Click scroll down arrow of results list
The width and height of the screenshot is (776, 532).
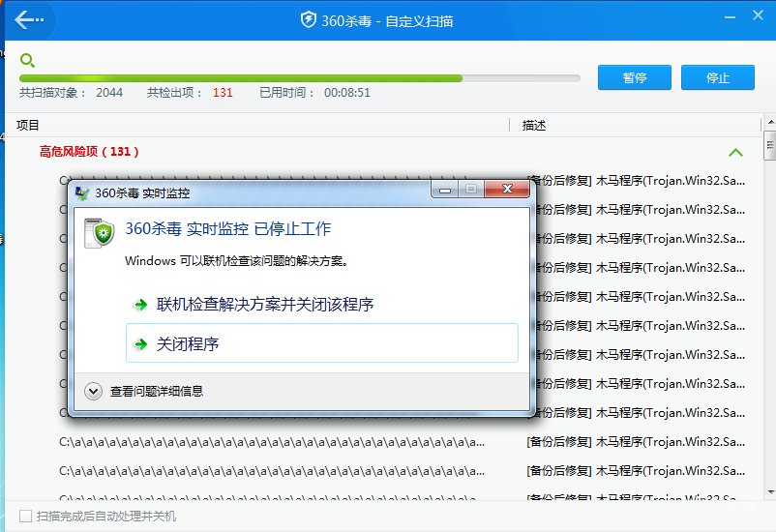tap(770, 492)
